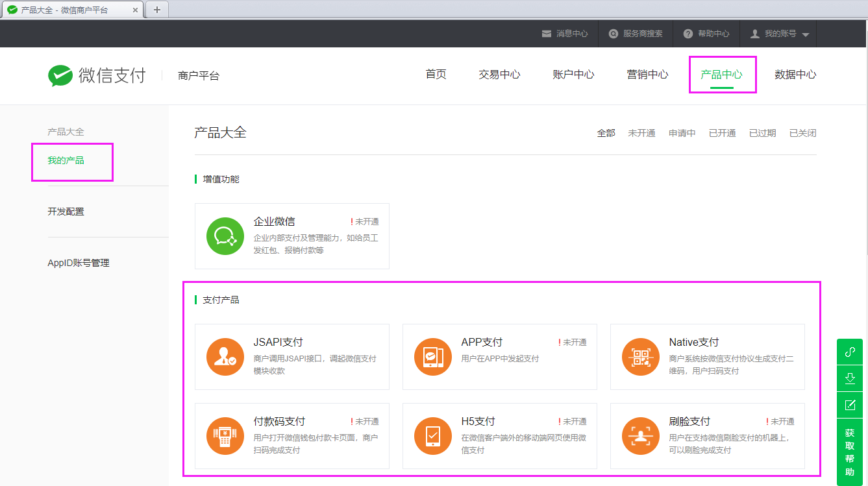Open 数据中心 in the main navigation
The image size is (868, 486).
(796, 74)
